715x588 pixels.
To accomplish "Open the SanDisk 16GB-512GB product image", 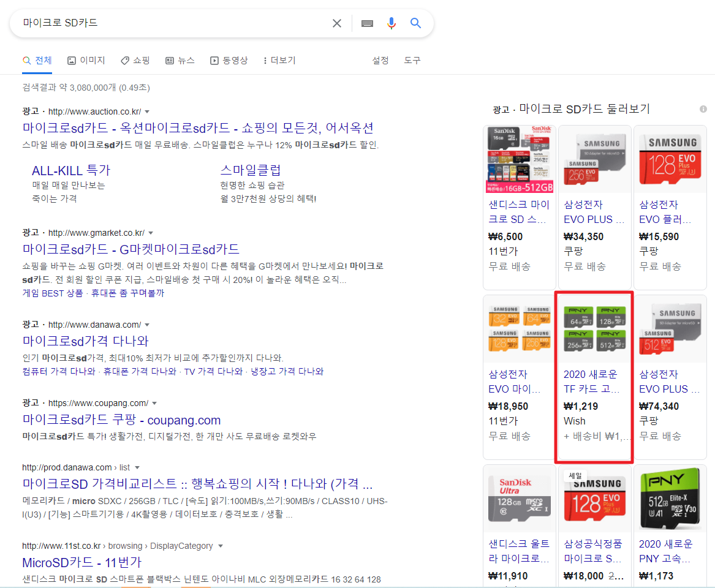I will (x=520, y=159).
